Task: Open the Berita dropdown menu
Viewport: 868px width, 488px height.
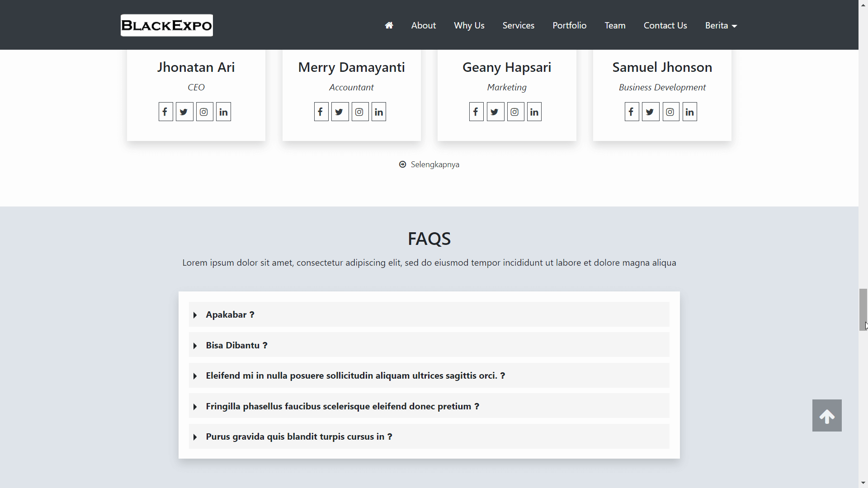Action: (720, 25)
